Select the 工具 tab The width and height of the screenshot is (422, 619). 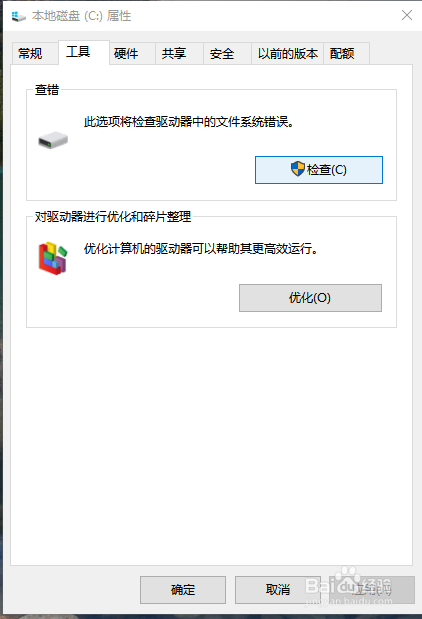pyautogui.click(x=78, y=52)
